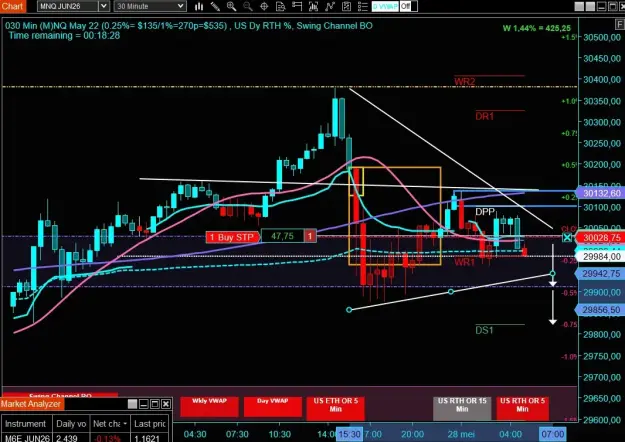Toggle the Off button in toolbar
Viewport: 625px width, 442px height.
408,6
